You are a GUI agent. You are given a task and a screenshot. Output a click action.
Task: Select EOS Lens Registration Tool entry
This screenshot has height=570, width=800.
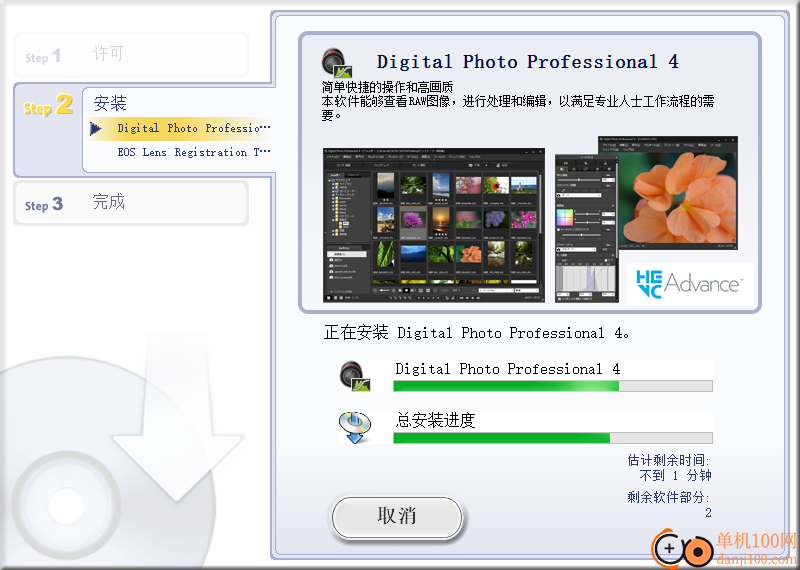pyautogui.click(x=193, y=152)
